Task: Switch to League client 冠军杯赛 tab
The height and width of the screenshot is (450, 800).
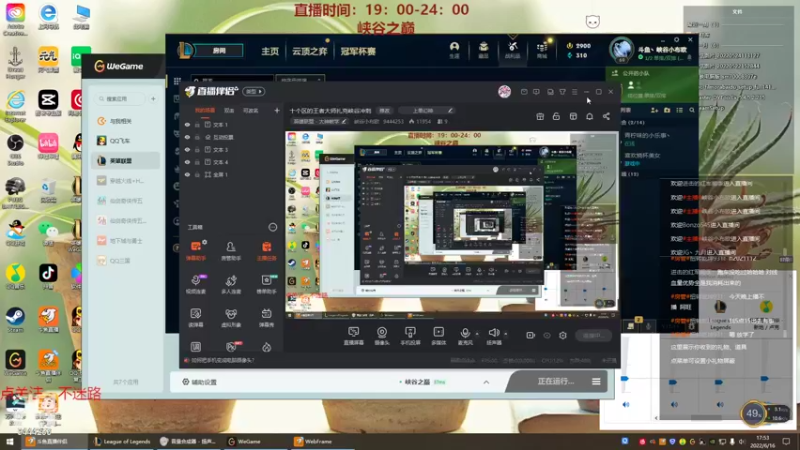Action: (x=358, y=52)
